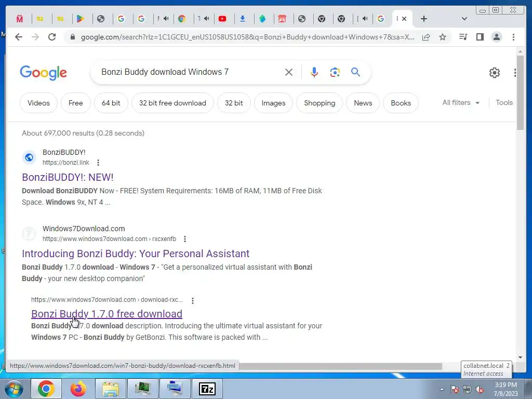
Task: Open the Windows Start menu
Action: click(14, 389)
